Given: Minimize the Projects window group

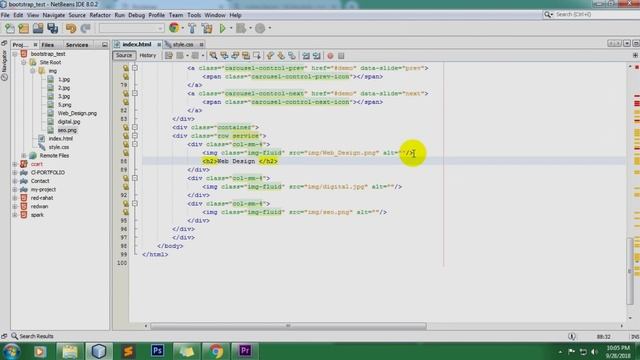Looking at the screenshot, I should (105, 44).
